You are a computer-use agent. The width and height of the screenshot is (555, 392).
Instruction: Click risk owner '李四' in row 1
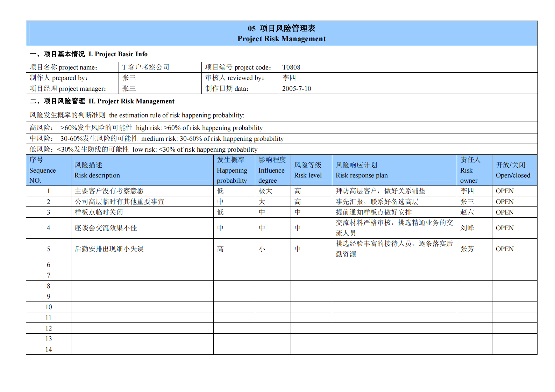click(467, 191)
